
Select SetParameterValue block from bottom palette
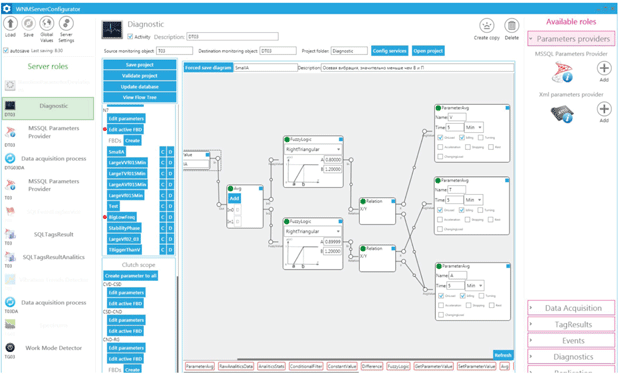(476, 367)
